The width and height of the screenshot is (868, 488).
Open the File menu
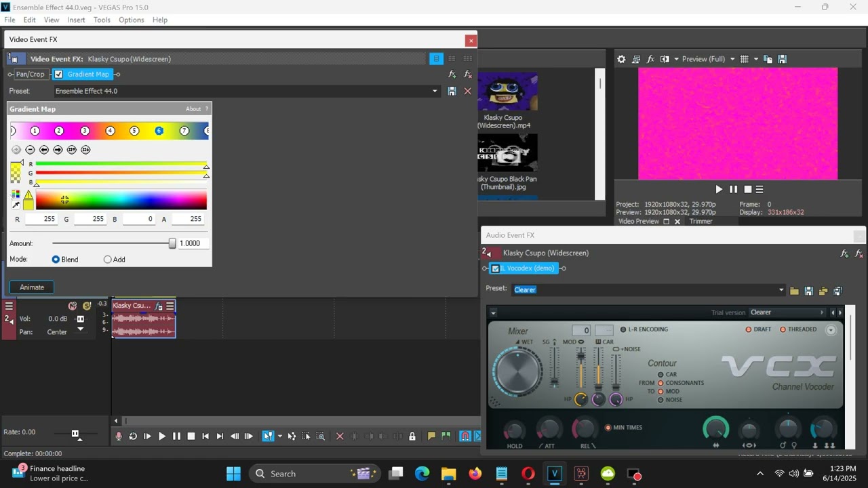(9, 20)
